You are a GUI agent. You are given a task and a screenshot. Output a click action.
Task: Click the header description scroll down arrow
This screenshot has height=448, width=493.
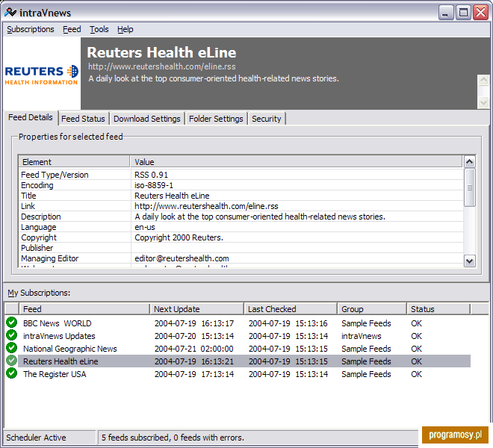(483, 102)
